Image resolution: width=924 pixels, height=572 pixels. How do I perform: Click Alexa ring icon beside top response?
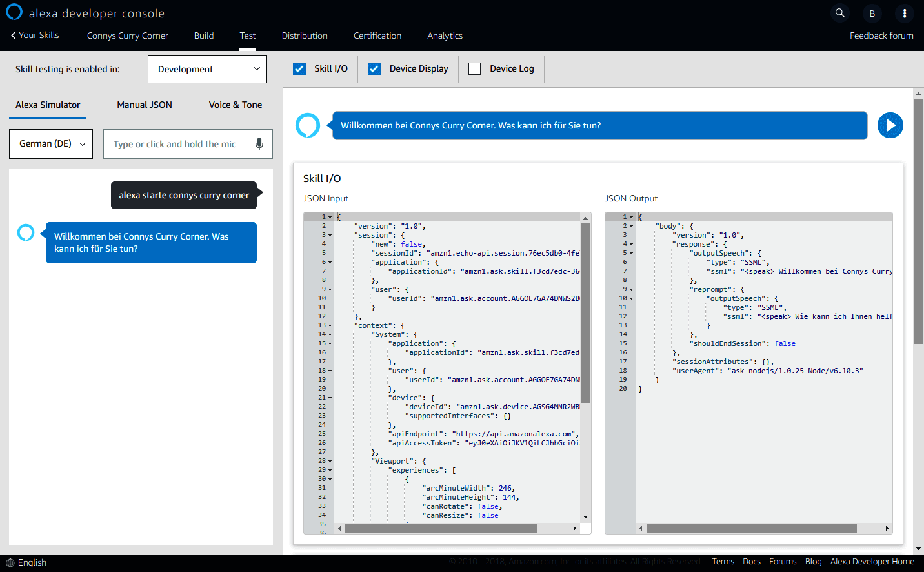click(x=308, y=125)
